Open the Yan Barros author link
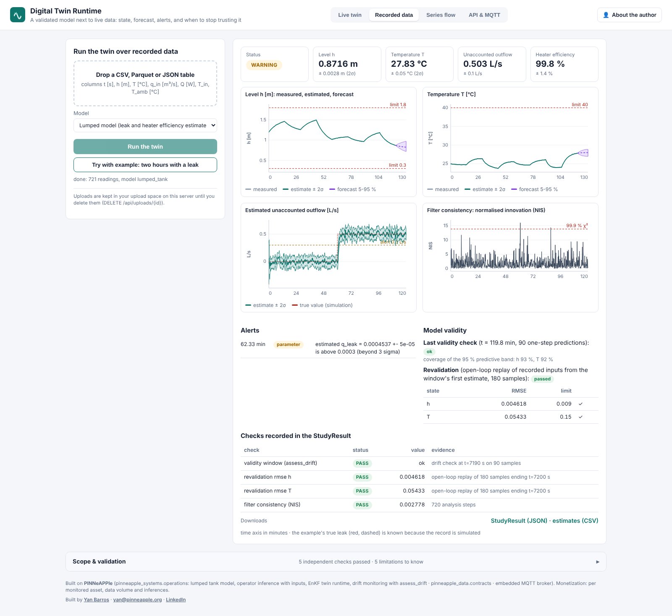This screenshot has height=616, width=672. [96, 600]
